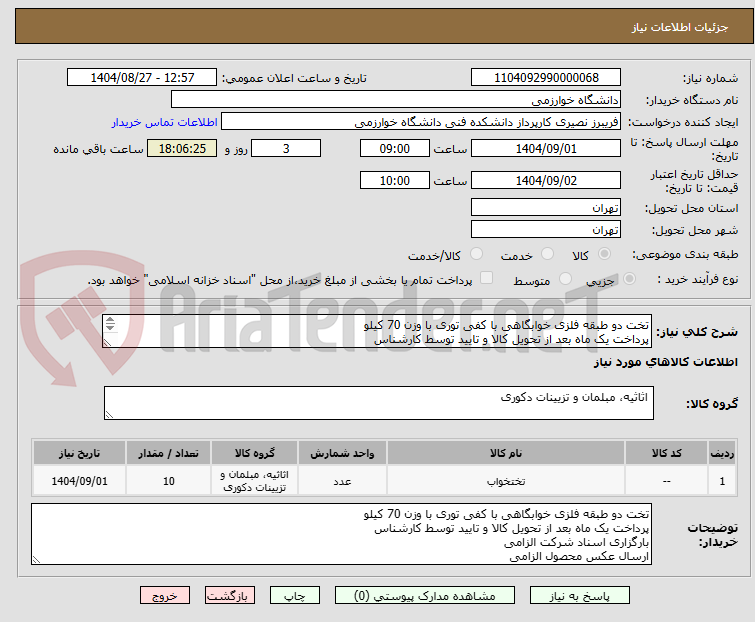The image size is (755, 622).
Task: Click the remaining days field showing 3
Action: click(286, 148)
